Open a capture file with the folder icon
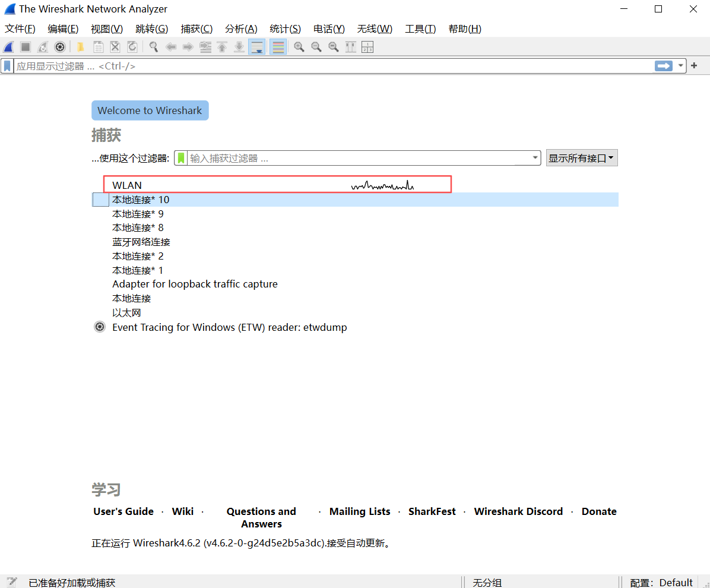The height and width of the screenshot is (588, 710). 80,47
